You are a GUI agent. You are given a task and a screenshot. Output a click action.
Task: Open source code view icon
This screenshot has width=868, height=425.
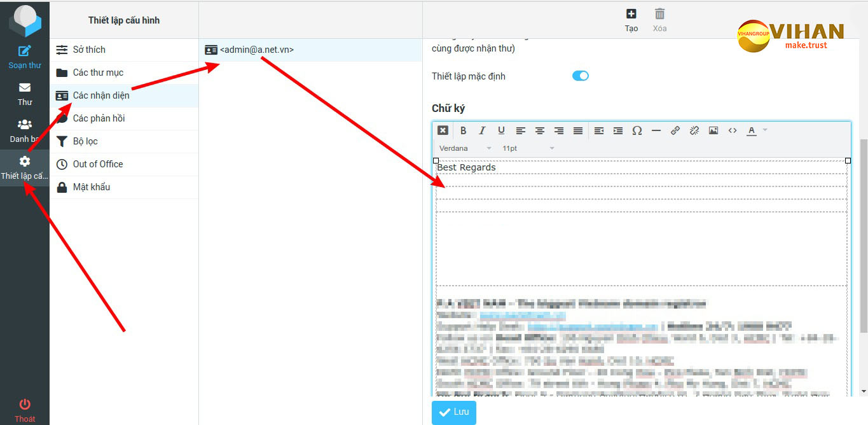click(x=733, y=130)
